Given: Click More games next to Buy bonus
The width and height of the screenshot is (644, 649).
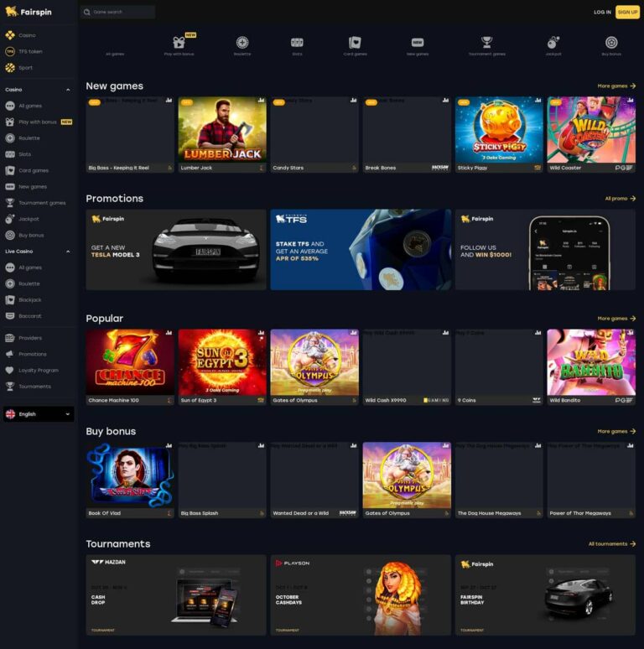Looking at the screenshot, I should [616, 431].
